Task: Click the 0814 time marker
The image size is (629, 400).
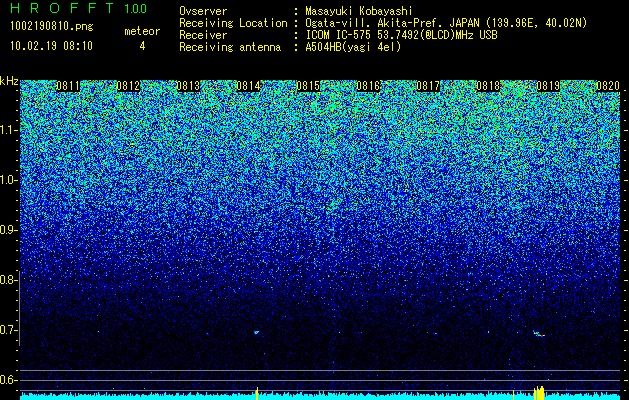Action: (248, 86)
